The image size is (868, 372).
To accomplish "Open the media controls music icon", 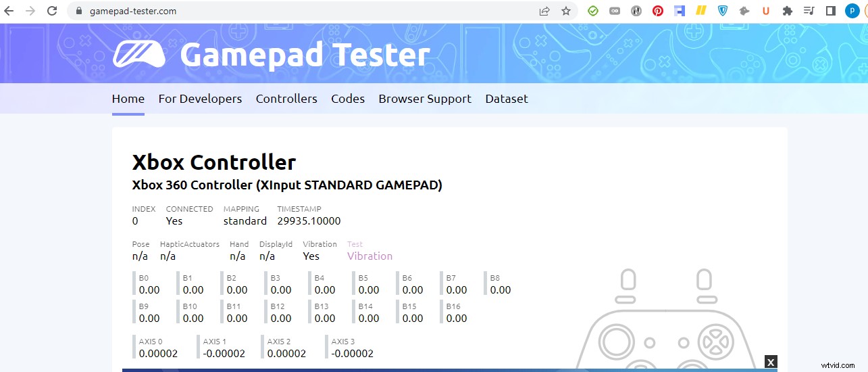I will click(809, 11).
